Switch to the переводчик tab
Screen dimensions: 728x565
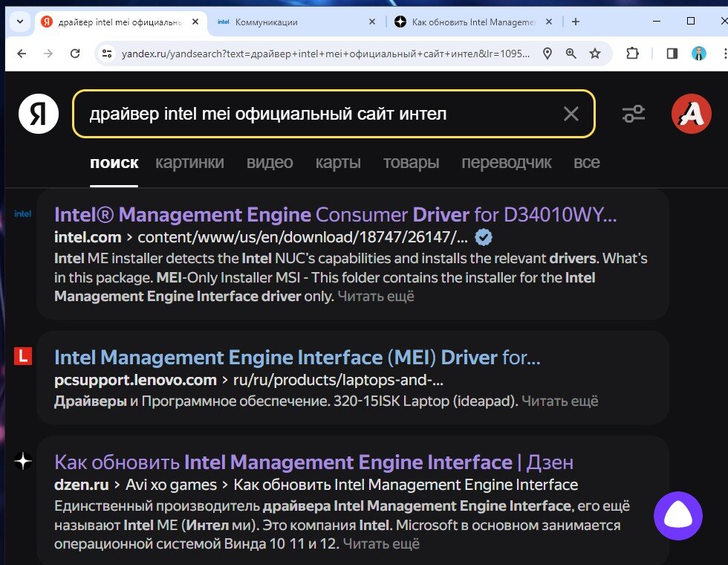[x=507, y=163]
